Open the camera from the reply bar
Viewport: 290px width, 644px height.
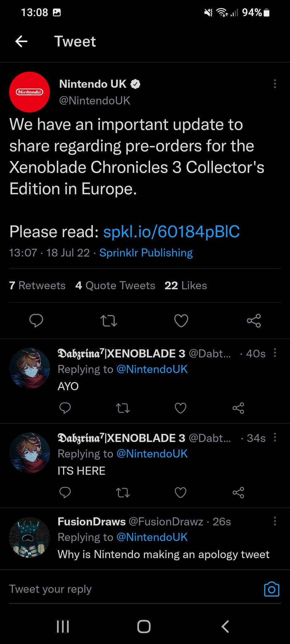point(271,589)
